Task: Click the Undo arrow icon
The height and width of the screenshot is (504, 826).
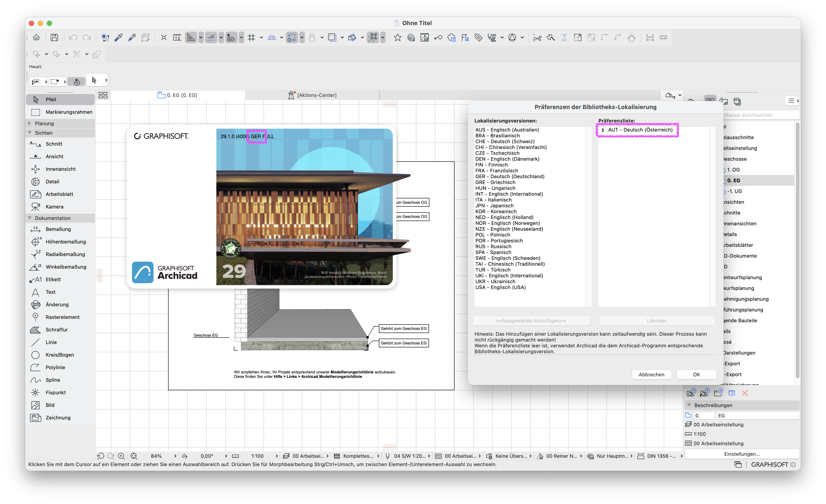Action: click(x=73, y=37)
